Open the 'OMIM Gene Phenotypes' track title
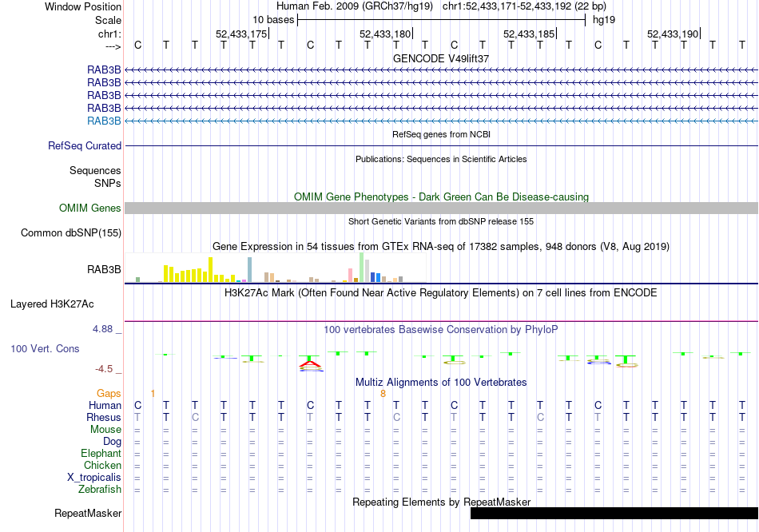 tap(441, 197)
